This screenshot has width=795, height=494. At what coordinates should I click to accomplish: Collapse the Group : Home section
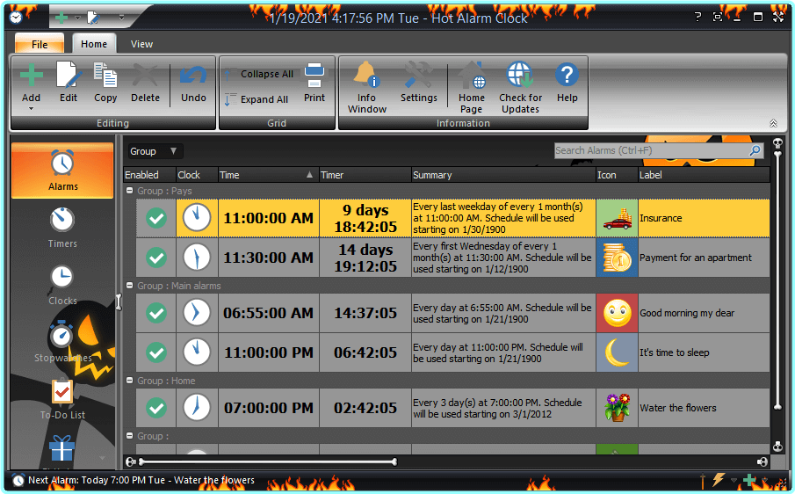click(x=130, y=380)
